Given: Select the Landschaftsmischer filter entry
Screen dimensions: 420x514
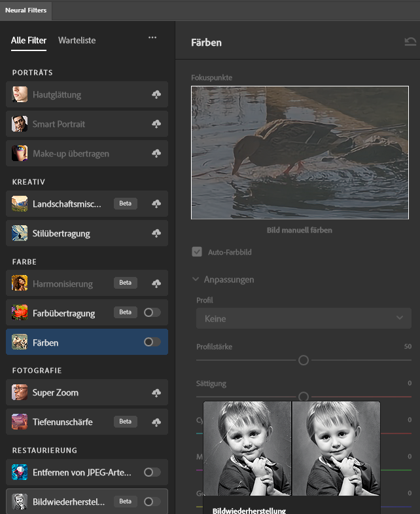Looking at the screenshot, I should coord(67,204).
